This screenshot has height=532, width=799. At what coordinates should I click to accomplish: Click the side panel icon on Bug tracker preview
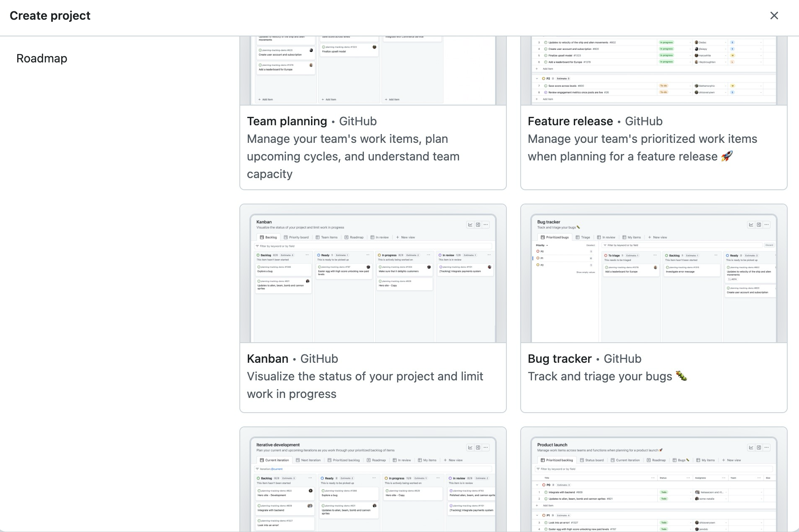tap(759, 225)
